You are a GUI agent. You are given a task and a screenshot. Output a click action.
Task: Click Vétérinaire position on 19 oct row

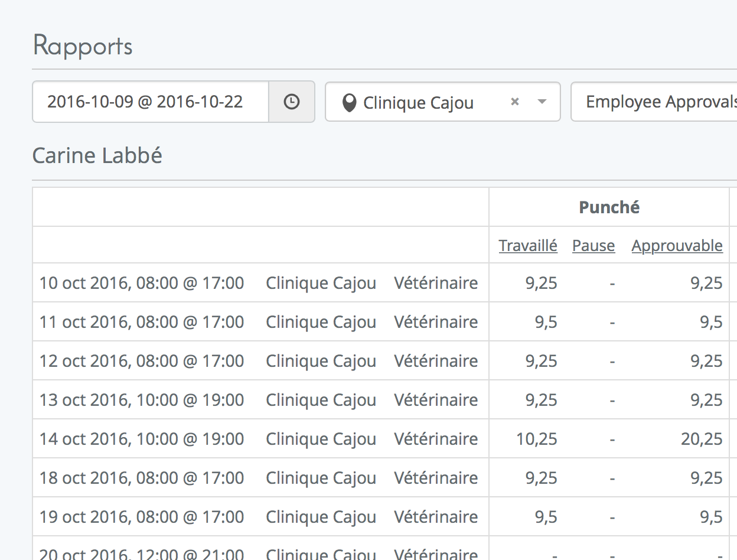pos(436,517)
